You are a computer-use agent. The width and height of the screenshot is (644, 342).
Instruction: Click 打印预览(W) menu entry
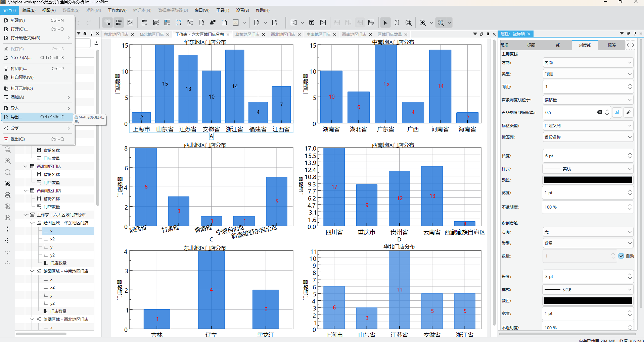(37, 77)
